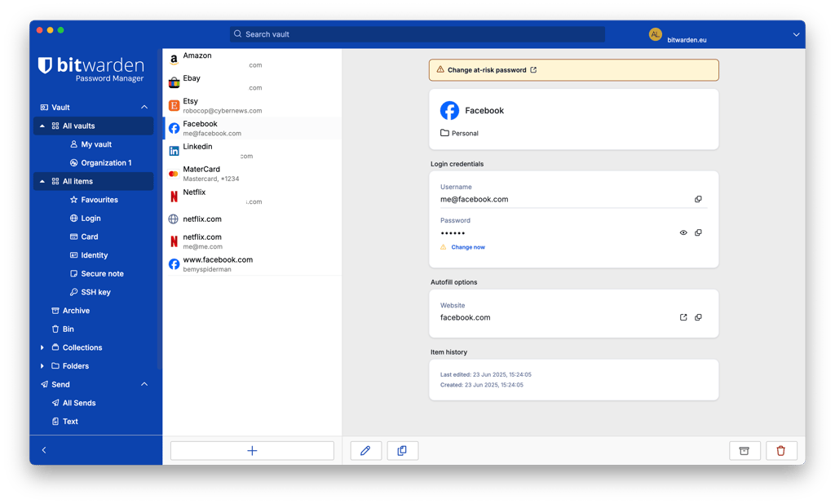Viewport: 835px width, 504px height.
Task: Open the AL account avatar
Action: click(x=655, y=34)
